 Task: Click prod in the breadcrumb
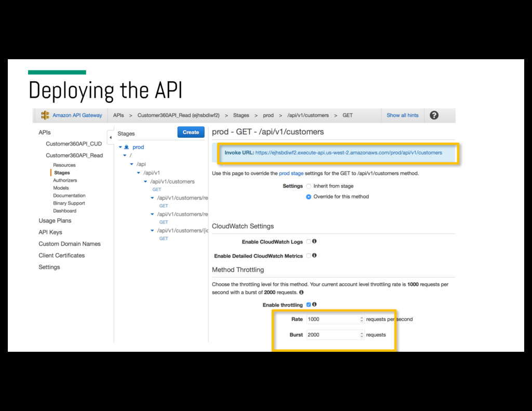coord(268,115)
